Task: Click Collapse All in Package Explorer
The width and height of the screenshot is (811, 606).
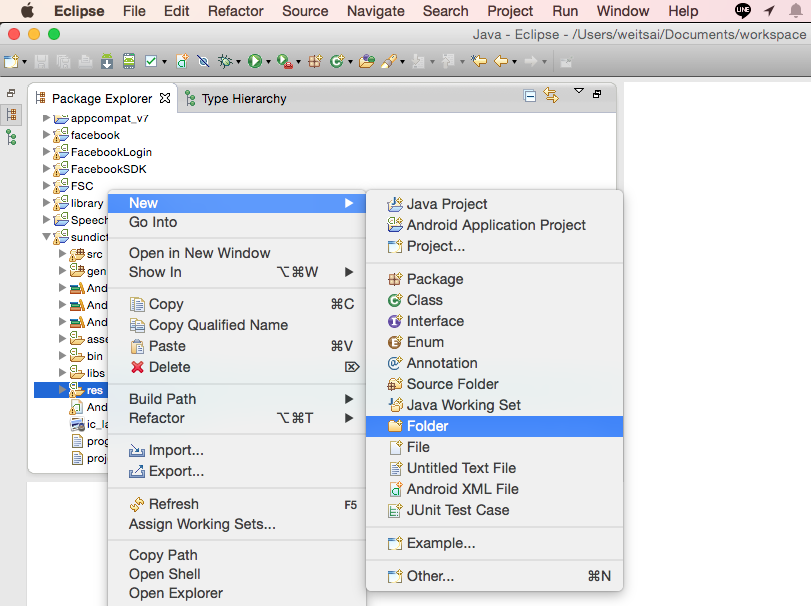Action: pos(530,96)
